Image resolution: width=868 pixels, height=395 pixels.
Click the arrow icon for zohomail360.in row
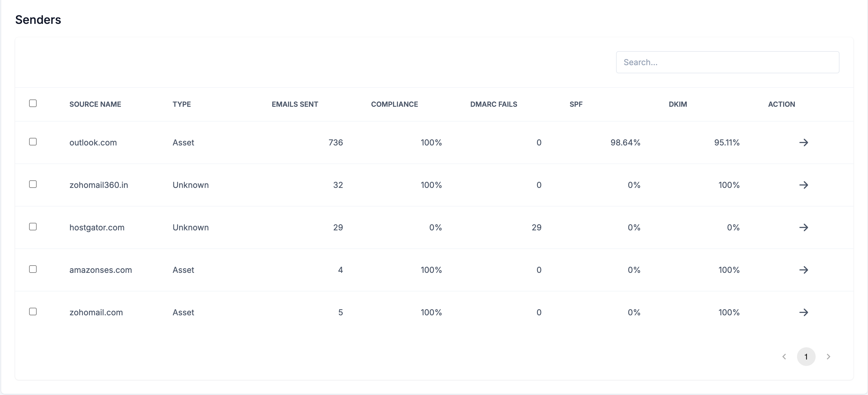coord(803,185)
